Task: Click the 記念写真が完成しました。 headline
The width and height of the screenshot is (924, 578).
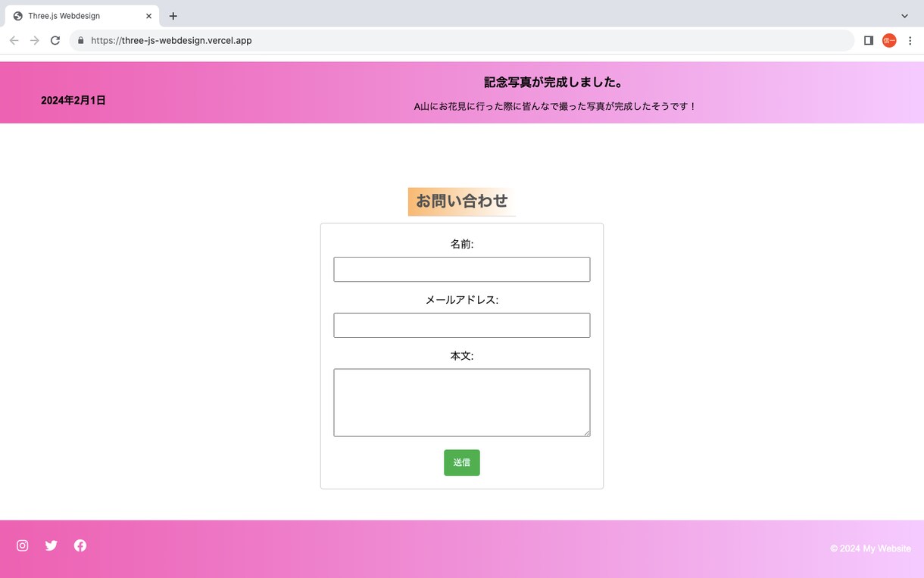Action: (554, 83)
